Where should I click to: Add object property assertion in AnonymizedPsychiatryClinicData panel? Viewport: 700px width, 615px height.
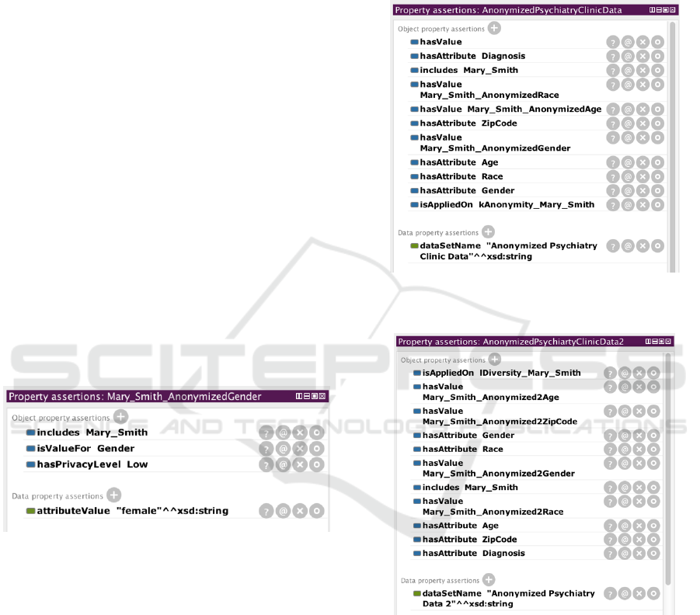click(494, 28)
